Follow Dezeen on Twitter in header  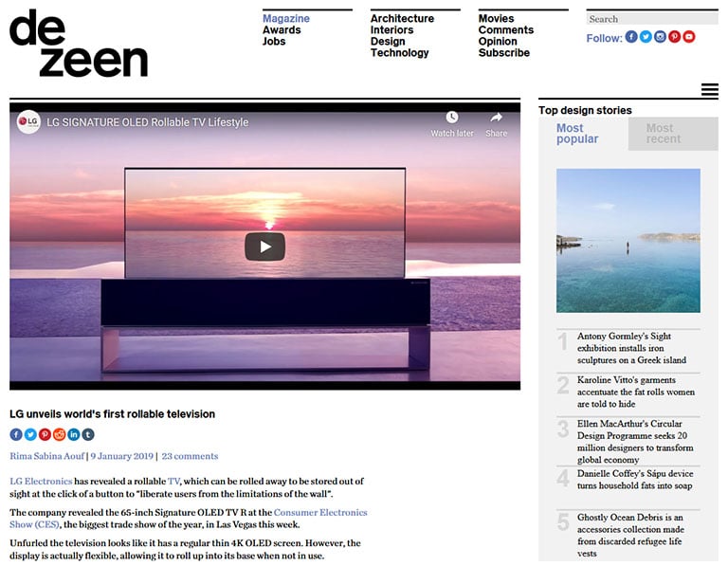pos(646,37)
